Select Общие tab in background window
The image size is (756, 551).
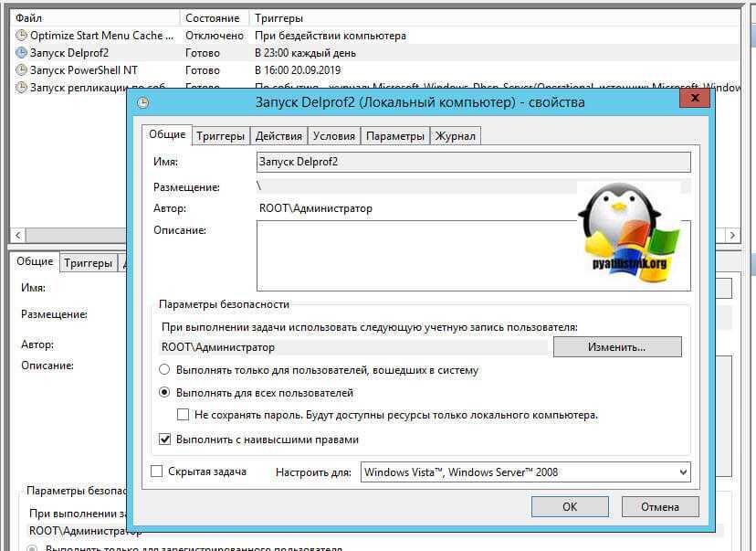(x=35, y=261)
